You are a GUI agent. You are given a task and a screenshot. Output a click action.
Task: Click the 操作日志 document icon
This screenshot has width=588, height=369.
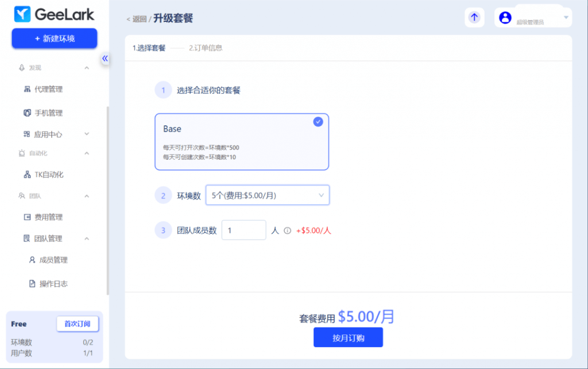pyautogui.click(x=32, y=284)
